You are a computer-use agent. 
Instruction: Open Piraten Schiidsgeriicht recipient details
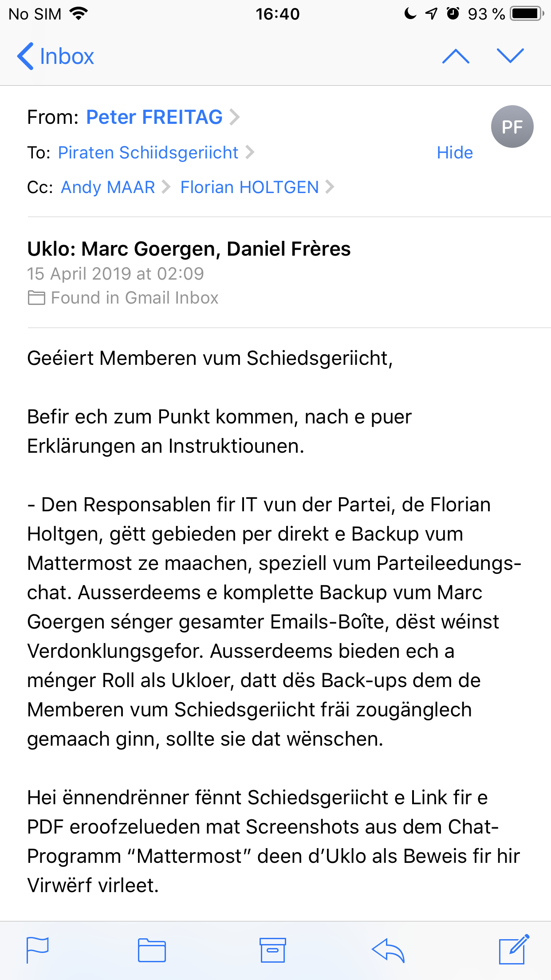(148, 153)
